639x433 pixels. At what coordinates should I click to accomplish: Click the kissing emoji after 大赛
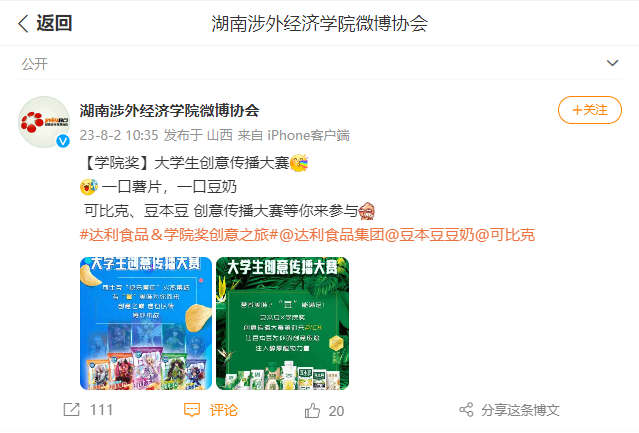pyautogui.click(x=300, y=163)
